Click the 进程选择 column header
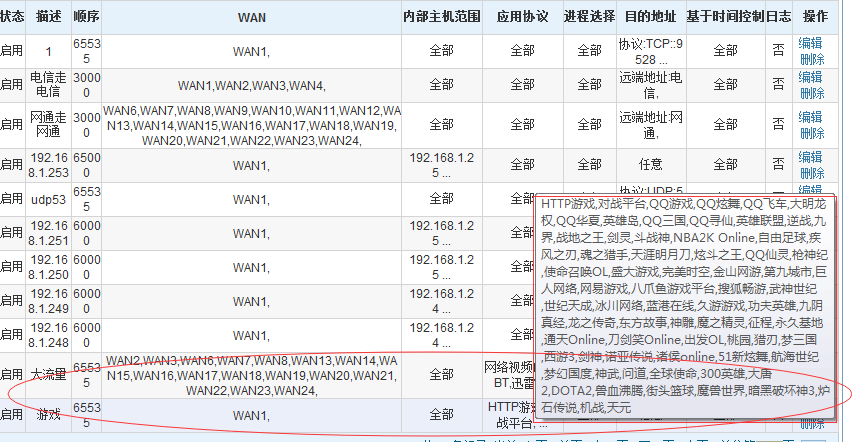Image resolution: width=852 pixels, height=442 pixels. coord(590,17)
